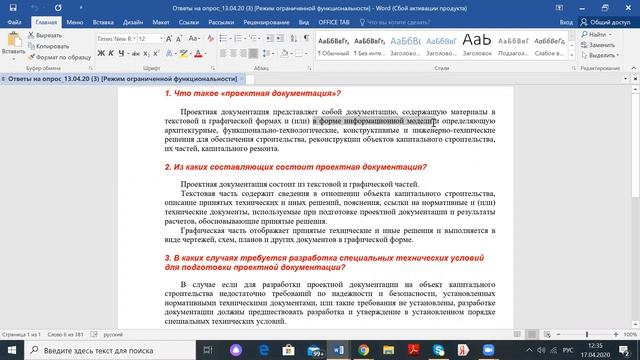This screenshot has width=640, height=360.
Task: Switch to the Рецензирование ribbon tab
Action: 267,22
